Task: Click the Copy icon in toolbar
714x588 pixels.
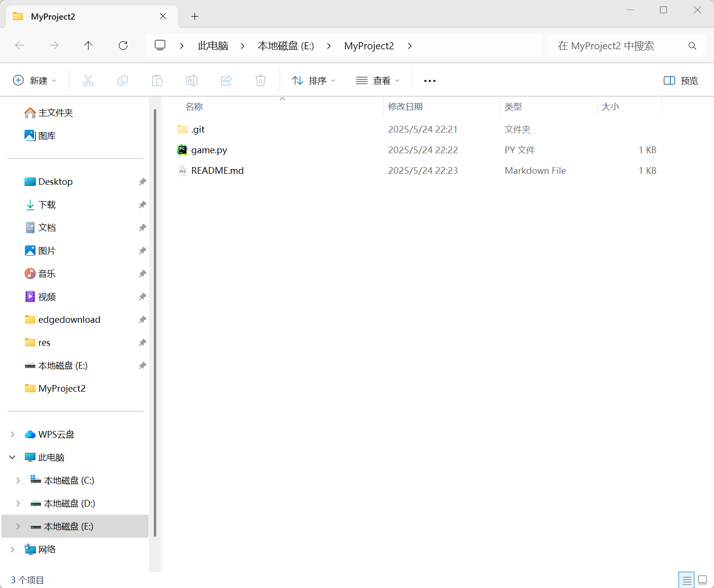Action: 123,80
